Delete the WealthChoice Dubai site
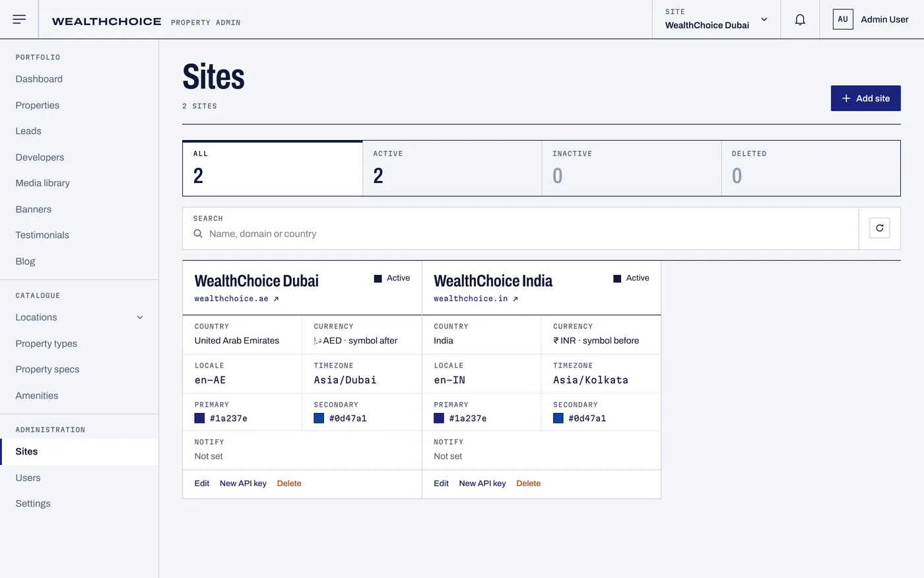924x578 pixels. pyautogui.click(x=289, y=484)
